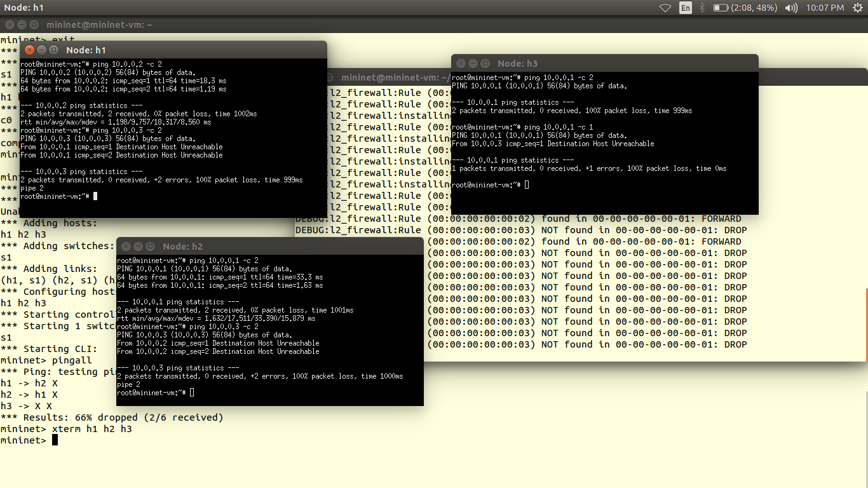This screenshot has height=488, width=868.
Task: Click the Node: h2 window title bar
Action: click(269, 246)
